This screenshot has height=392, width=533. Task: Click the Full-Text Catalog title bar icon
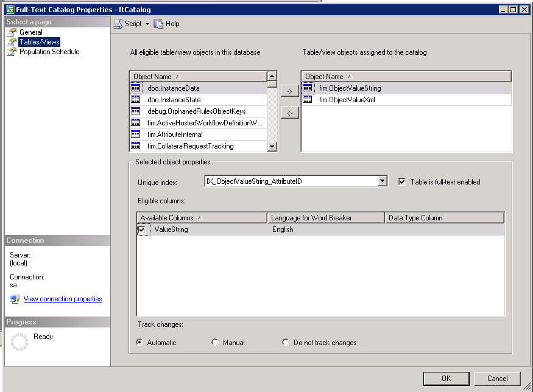click(x=10, y=10)
